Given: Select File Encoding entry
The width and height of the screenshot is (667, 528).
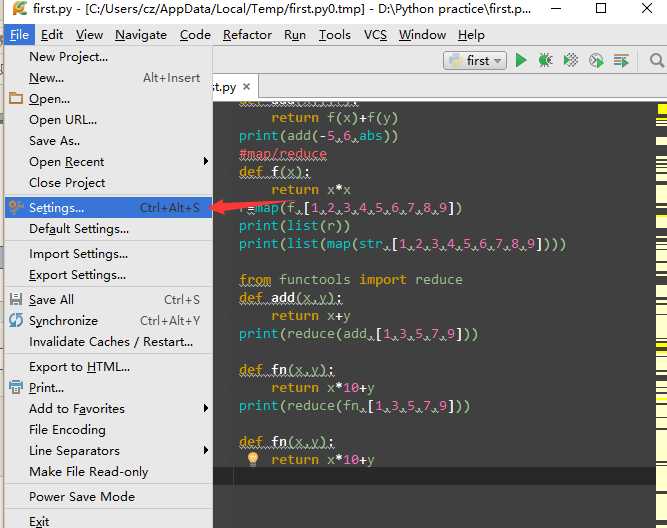Looking at the screenshot, I should point(108,429).
